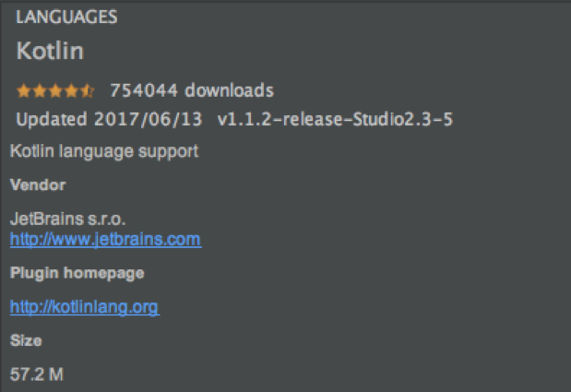The width and height of the screenshot is (571, 392).
Task: Click the first rating star
Action: point(24,90)
